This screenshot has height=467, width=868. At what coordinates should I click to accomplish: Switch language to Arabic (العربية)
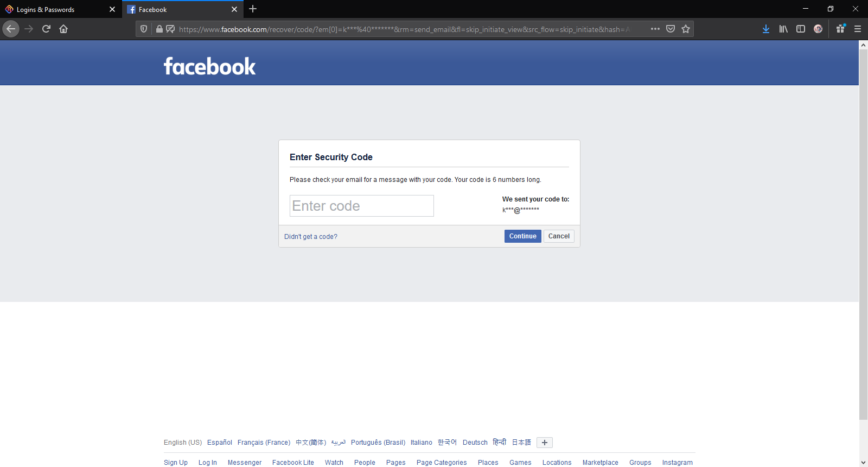coord(339,443)
